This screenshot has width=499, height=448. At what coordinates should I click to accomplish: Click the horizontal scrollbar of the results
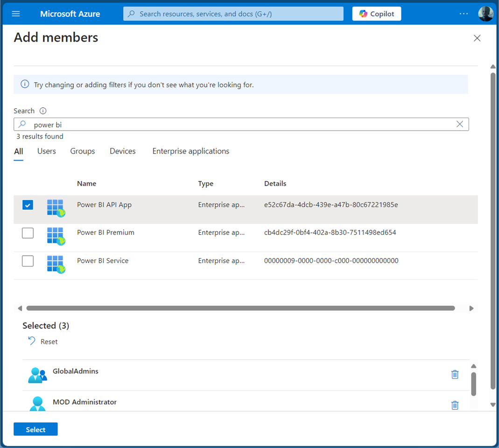(240, 308)
